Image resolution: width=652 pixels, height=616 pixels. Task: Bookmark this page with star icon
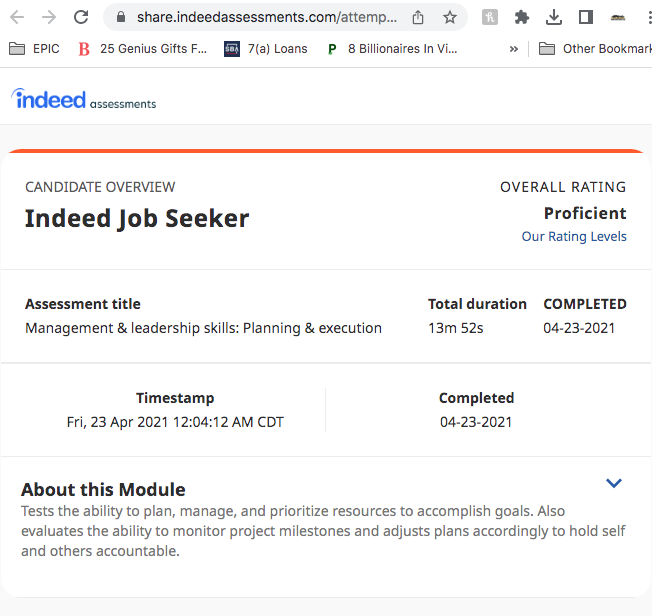449,17
